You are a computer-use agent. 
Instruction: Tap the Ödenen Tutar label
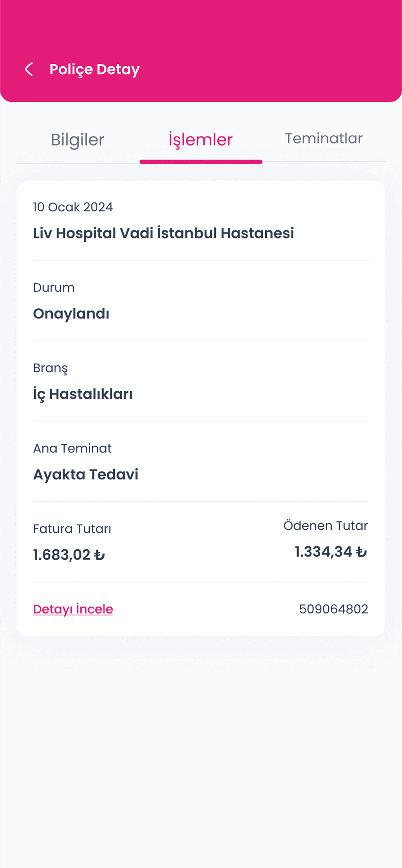pyautogui.click(x=325, y=526)
